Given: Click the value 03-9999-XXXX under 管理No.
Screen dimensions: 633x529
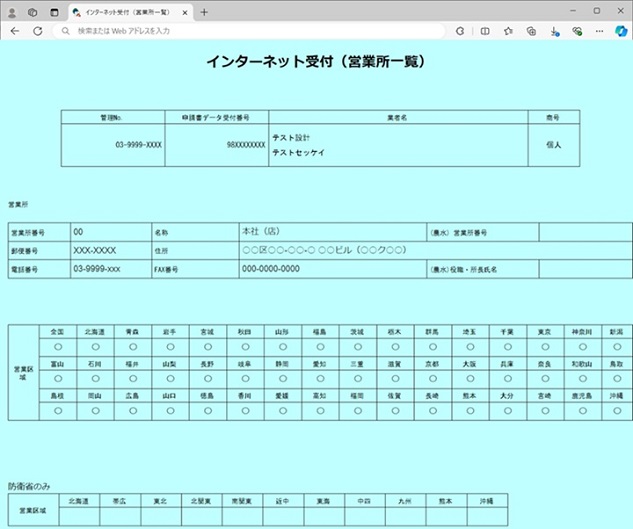Looking at the screenshot, I should 138,145.
